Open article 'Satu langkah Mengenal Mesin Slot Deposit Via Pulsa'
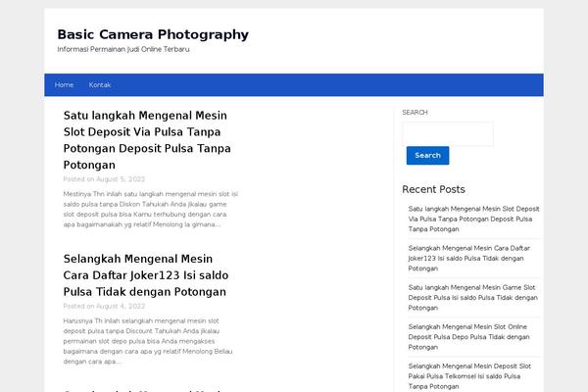 [x=147, y=140]
